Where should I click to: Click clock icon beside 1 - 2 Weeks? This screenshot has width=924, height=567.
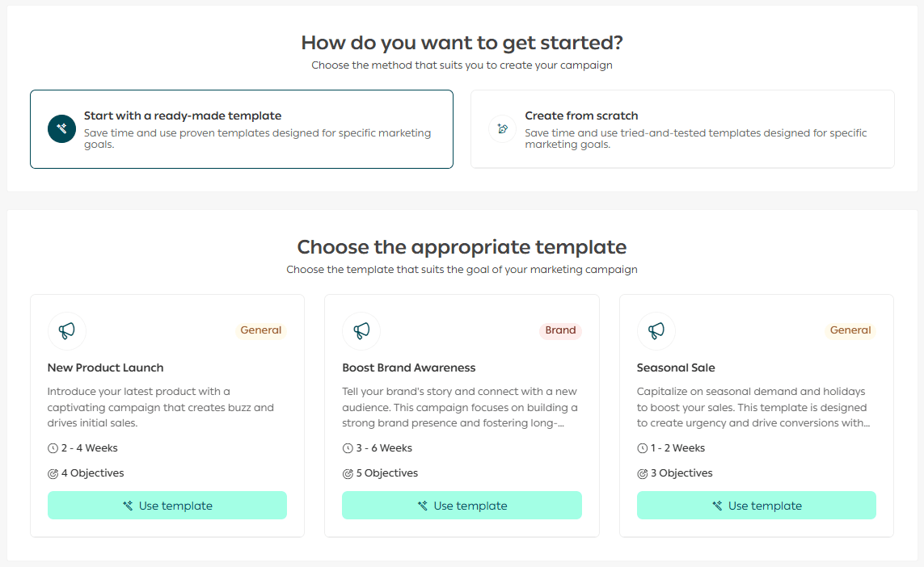pos(643,448)
